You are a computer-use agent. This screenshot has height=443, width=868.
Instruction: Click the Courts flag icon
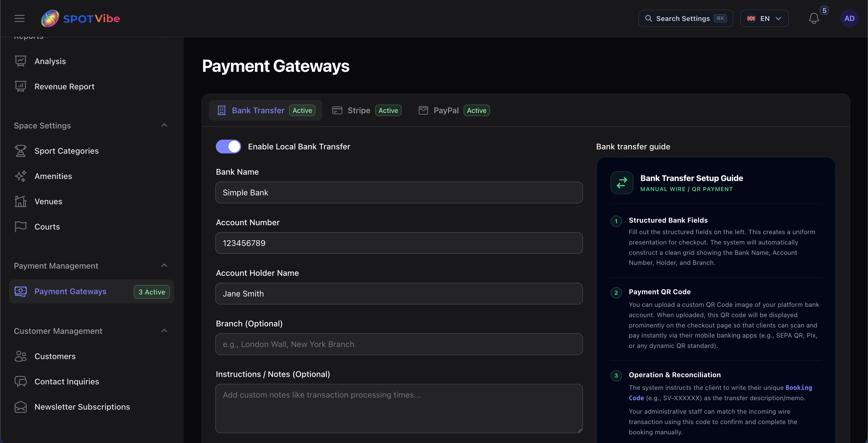pyautogui.click(x=21, y=227)
